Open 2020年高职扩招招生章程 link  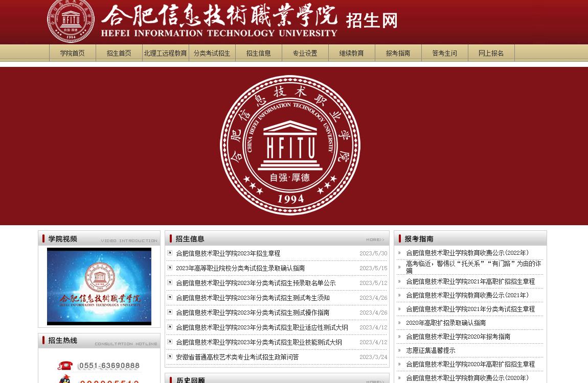point(470,364)
